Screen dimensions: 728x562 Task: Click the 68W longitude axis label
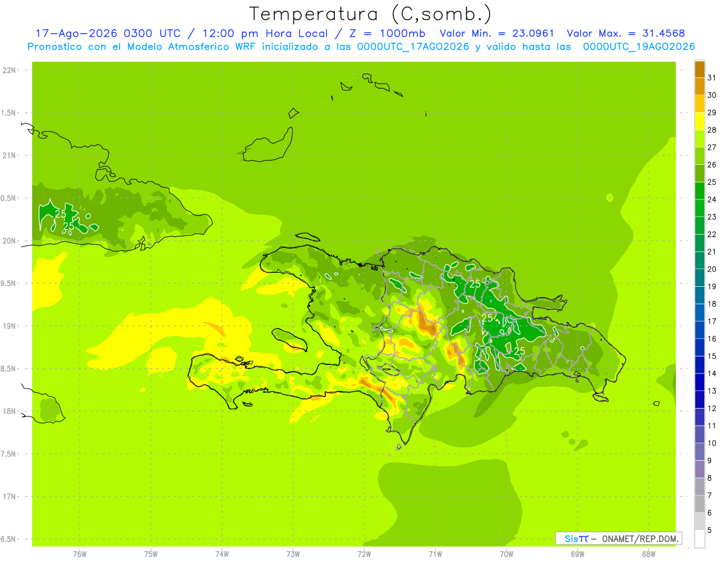click(x=649, y=554)
